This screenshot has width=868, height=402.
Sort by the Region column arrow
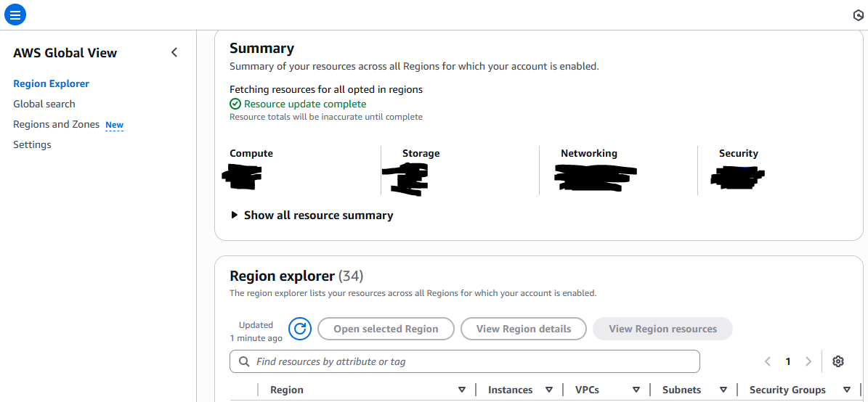pyautogui.click(x=461, y=390)
